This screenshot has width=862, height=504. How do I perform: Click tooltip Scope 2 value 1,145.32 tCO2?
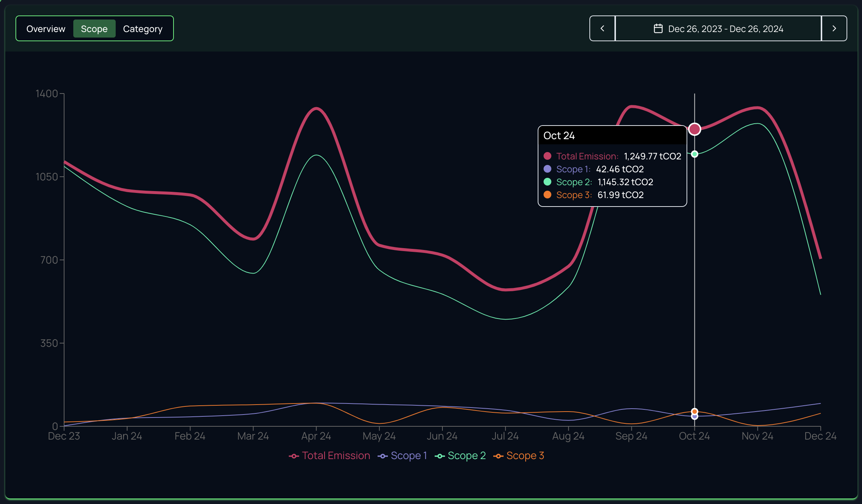tap(625, 182)
